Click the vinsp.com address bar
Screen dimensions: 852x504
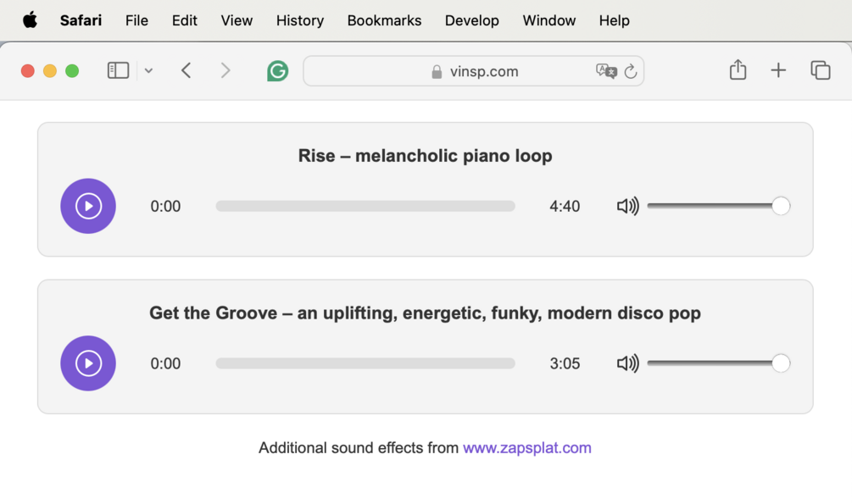[x=475, y=71]
